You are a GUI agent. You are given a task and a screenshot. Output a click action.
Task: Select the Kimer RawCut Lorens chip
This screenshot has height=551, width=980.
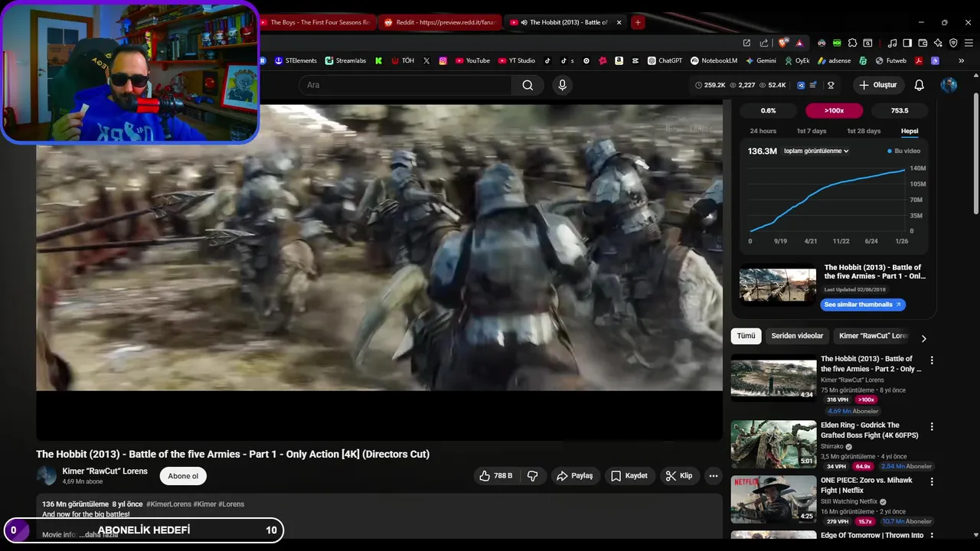click(x=872, y=336)
